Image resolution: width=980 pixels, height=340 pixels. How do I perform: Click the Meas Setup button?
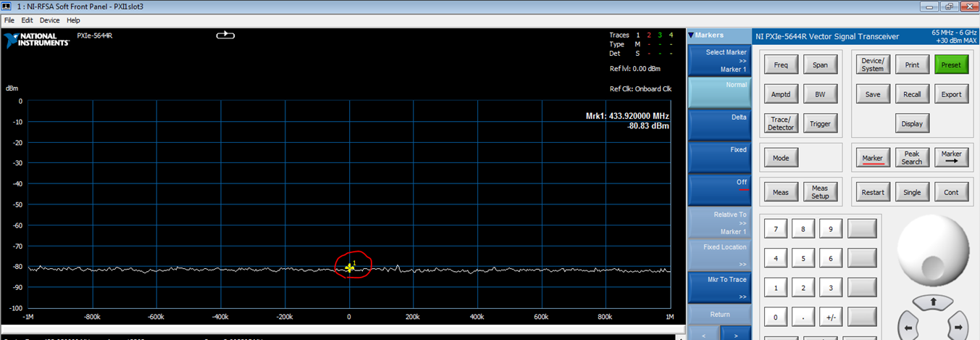pos(820,192)
